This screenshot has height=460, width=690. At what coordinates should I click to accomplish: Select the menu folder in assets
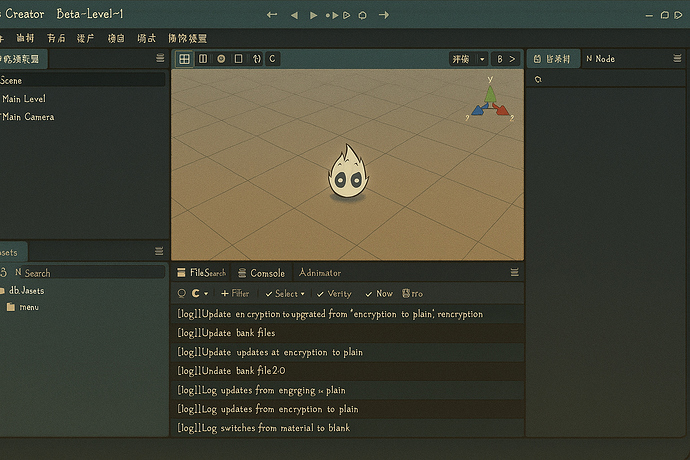click(23, 307)
